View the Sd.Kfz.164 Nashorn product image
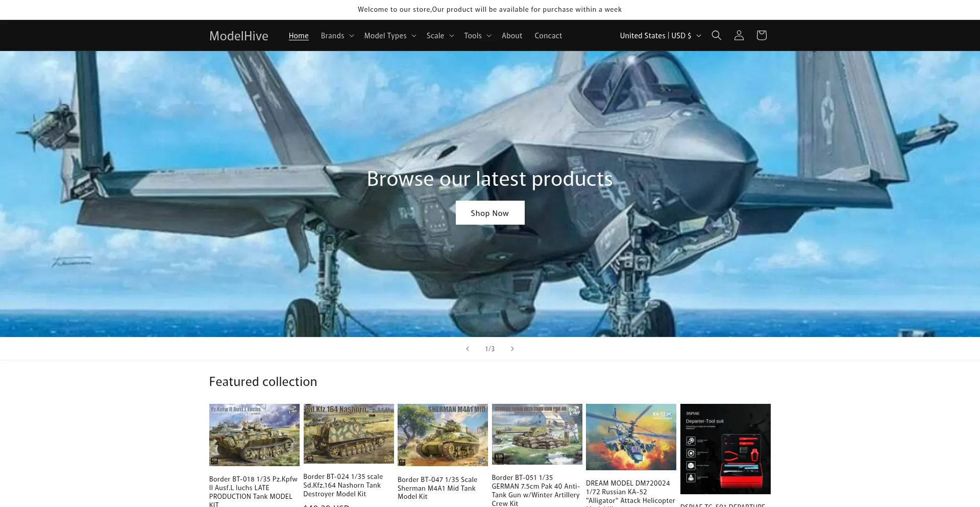Screen dimensions: 980x507 [x=349, y=433]
